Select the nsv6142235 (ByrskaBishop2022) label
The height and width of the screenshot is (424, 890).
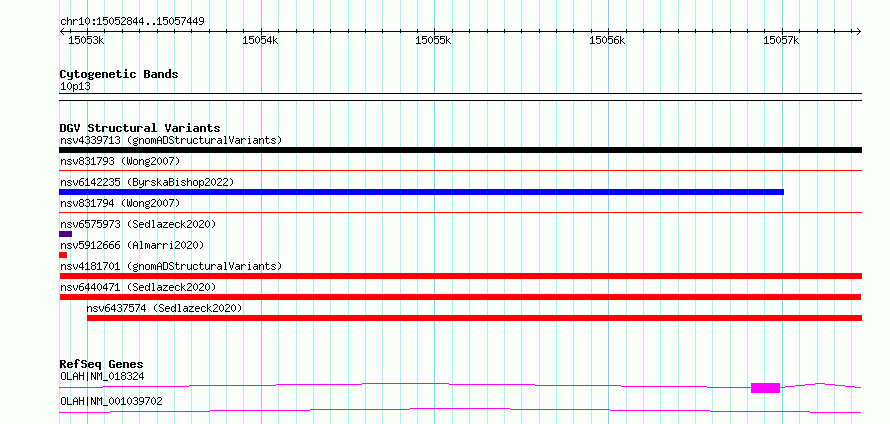[x=147, y=182]
